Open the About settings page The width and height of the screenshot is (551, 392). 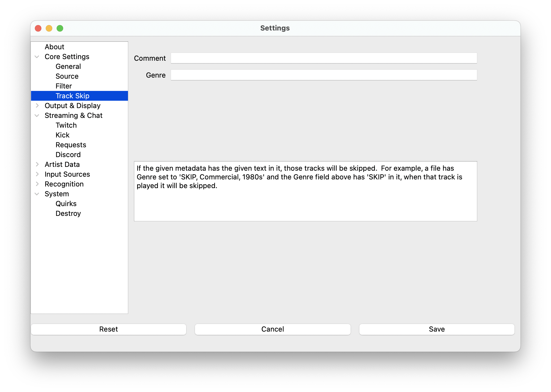(x=54, y=47)
